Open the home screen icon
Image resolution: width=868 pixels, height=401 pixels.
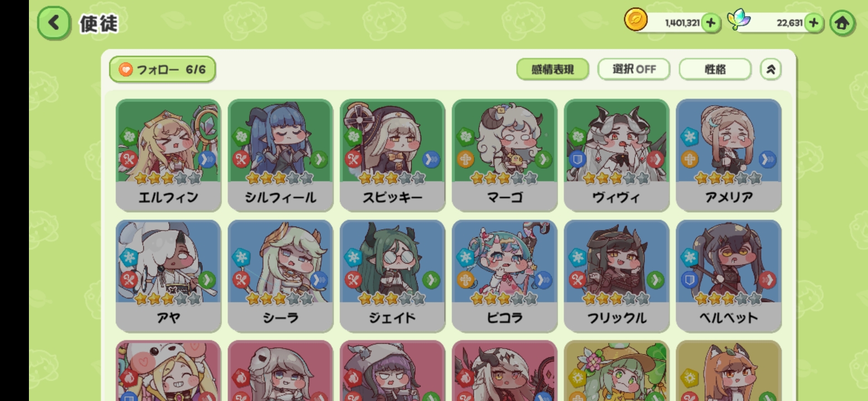point(842,23)
